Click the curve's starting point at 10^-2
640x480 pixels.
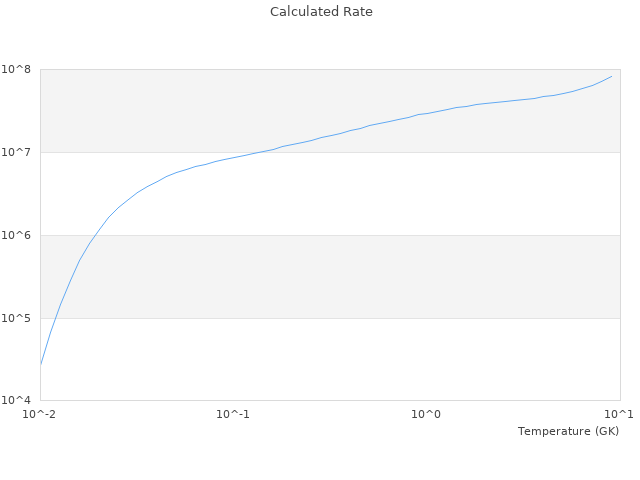[x=40, y=365]
